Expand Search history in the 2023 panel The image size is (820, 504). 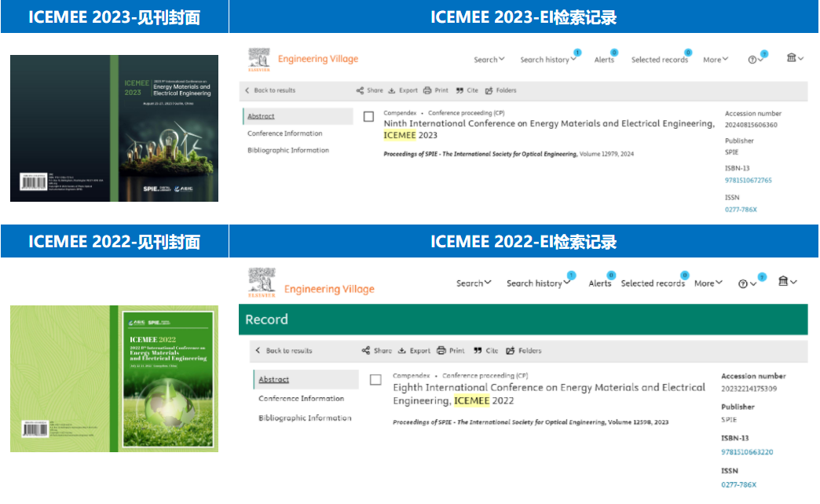[x=548, y=60]
